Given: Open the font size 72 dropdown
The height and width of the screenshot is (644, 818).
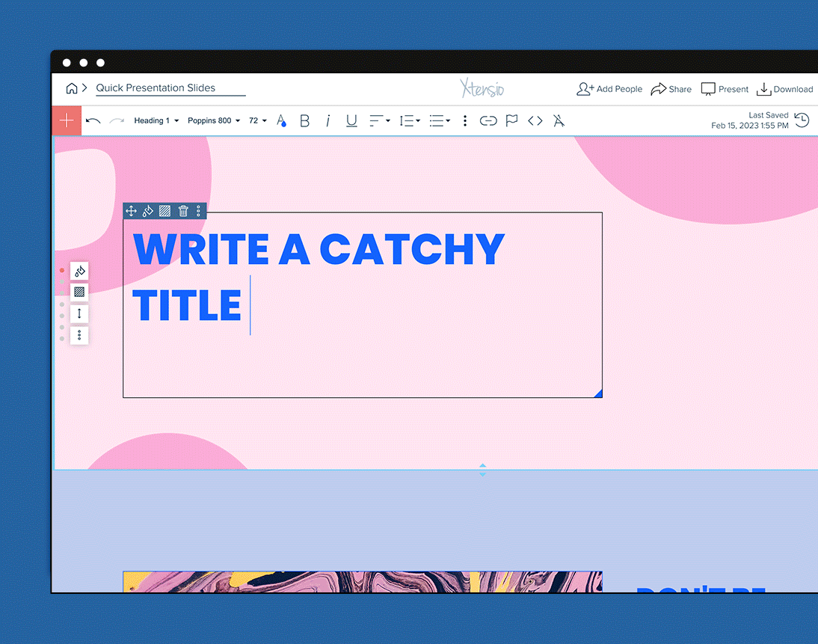Looking at the screenshot, I should pyautogui.click(x=258, y=120).
